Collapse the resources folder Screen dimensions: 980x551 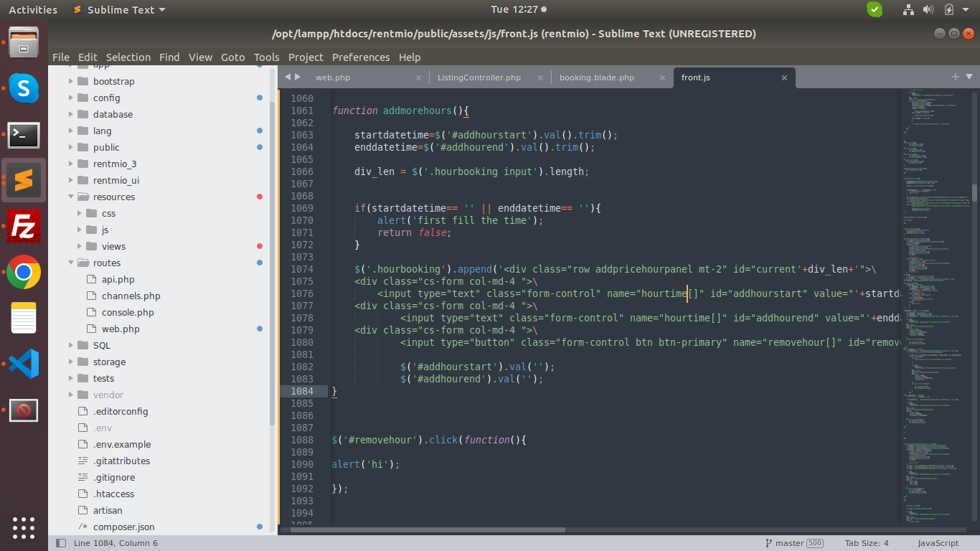point(71,197)
